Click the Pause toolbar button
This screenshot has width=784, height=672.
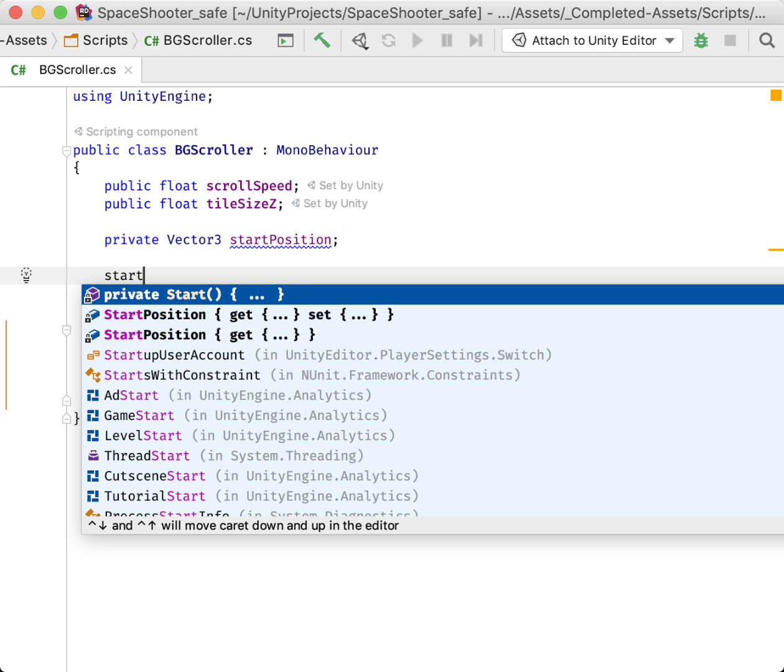pos(447,41)
